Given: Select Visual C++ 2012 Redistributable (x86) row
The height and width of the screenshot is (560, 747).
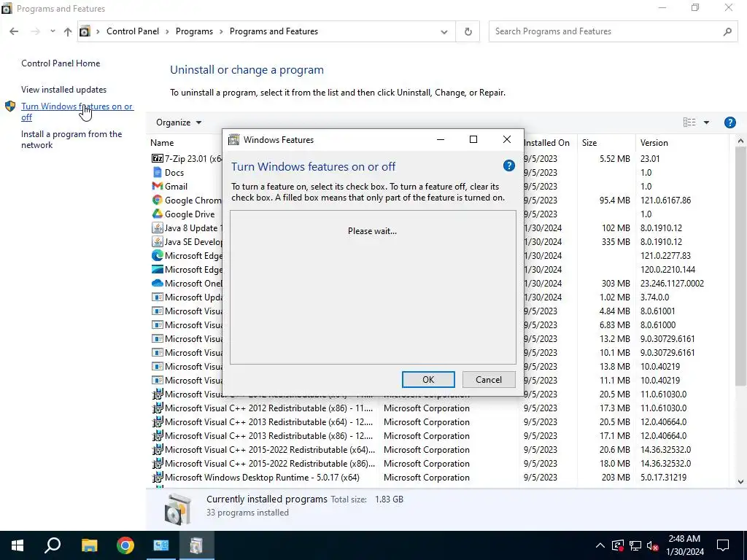Looking at the screenshot, I should pyautogui.click(x=438, y=408).
